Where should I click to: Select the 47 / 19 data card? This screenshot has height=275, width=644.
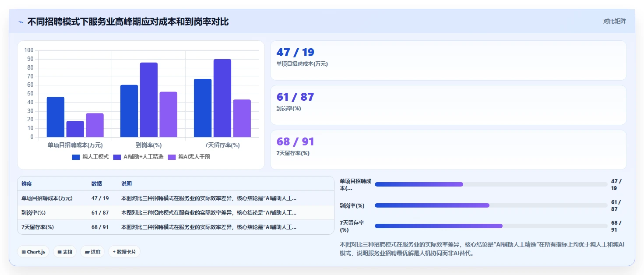pos(448,60)
